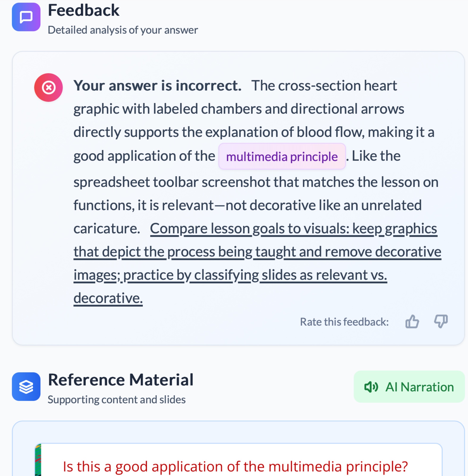468x476 pixels.
Task: Select the Reference Material heading
Action: coord(121,380)
